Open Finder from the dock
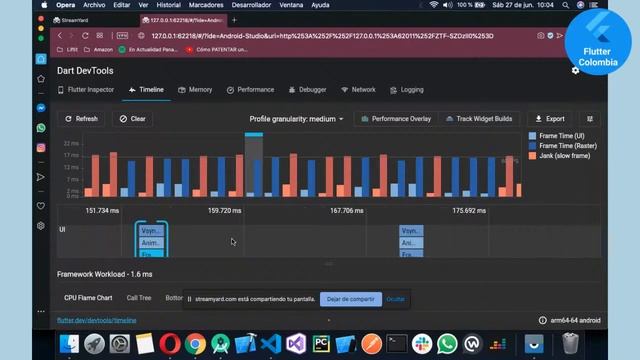 [69, 344]
